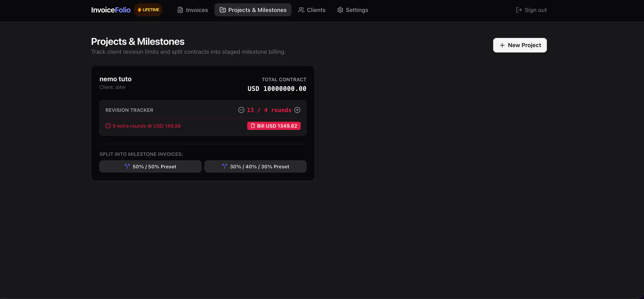This screenshot has height=299, width=644.
Task: Open Settings from the navigation
Action: 353,10
